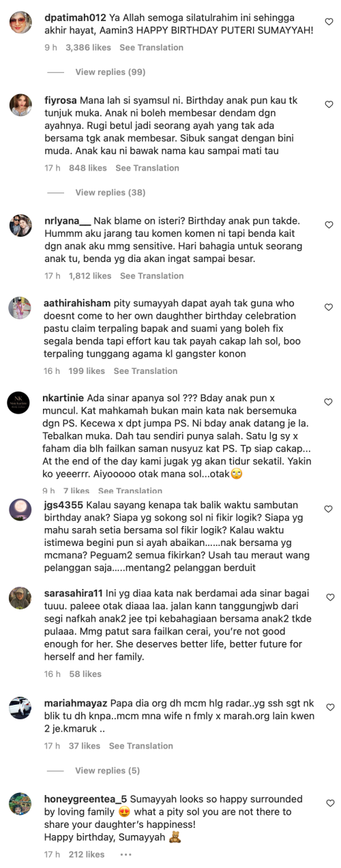Open nrlyana__ profile via username
The image size is (341, 868).
coord(68,222)
